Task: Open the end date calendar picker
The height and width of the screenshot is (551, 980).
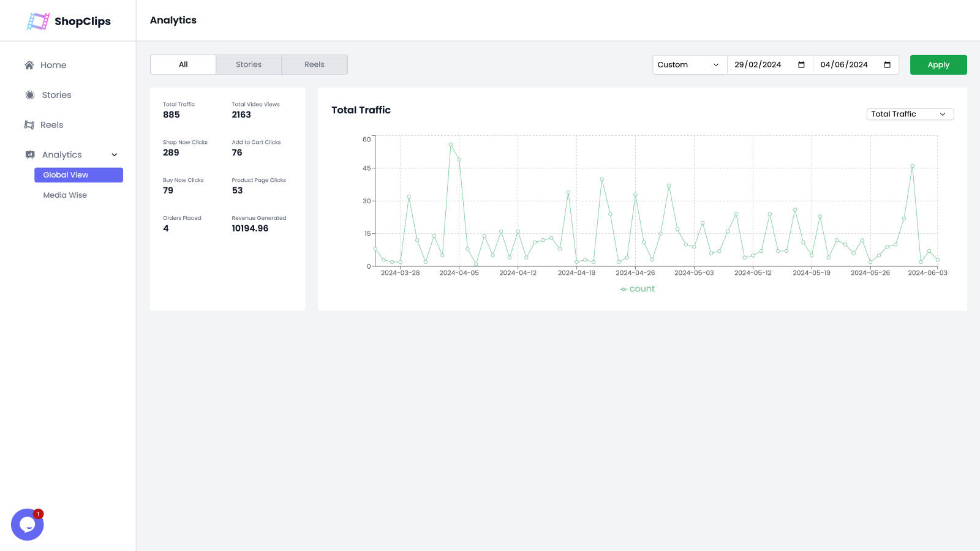Action: [x=888, y=64]
